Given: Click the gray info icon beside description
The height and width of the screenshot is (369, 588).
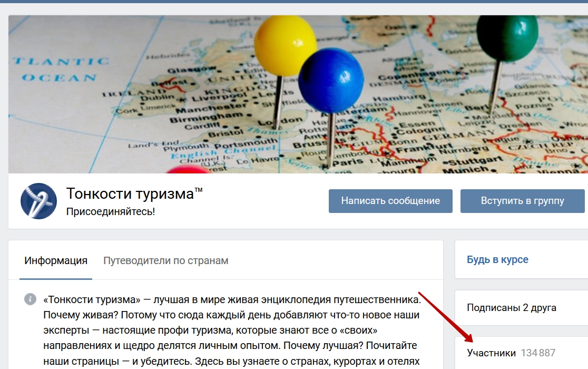Looking at the screenshot, I should 31,299.
